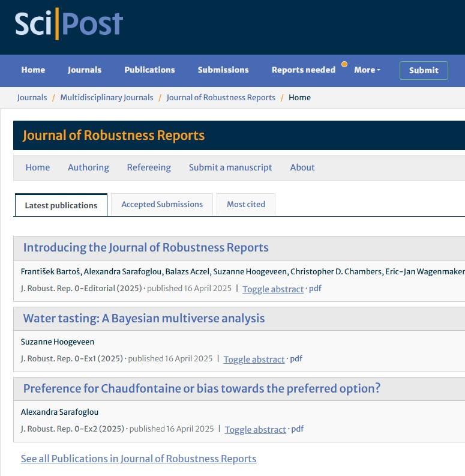Image resolution: width=465 pixels, height=476 pixels.
Task: See all Publications in Journal of Robustness Reports
Action: (139, 459)
